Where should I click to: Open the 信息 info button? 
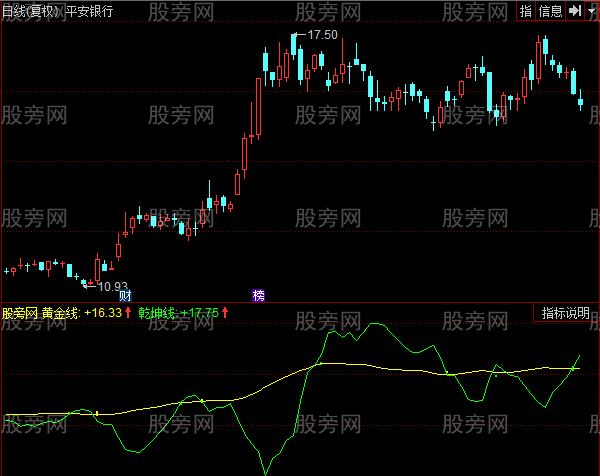click(550, 11)
